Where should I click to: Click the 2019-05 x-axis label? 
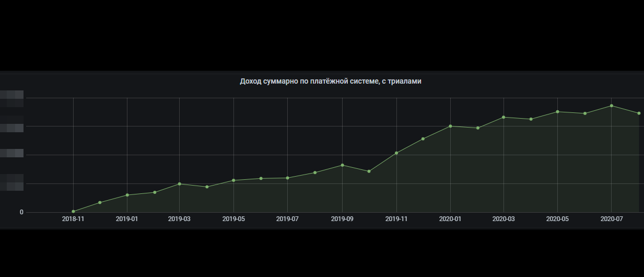click(x=233, y=219)
